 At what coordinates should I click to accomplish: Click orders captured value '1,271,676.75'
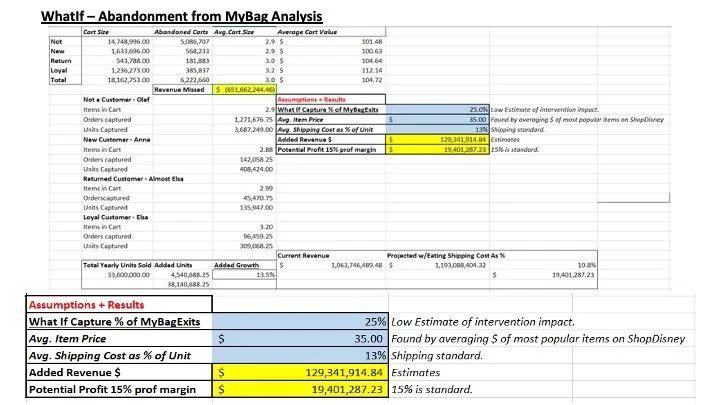[253, 119]
